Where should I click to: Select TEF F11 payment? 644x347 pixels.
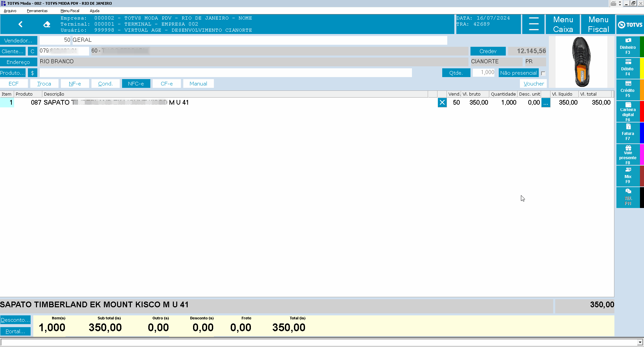pyautogui.click(x=628, y=197)
